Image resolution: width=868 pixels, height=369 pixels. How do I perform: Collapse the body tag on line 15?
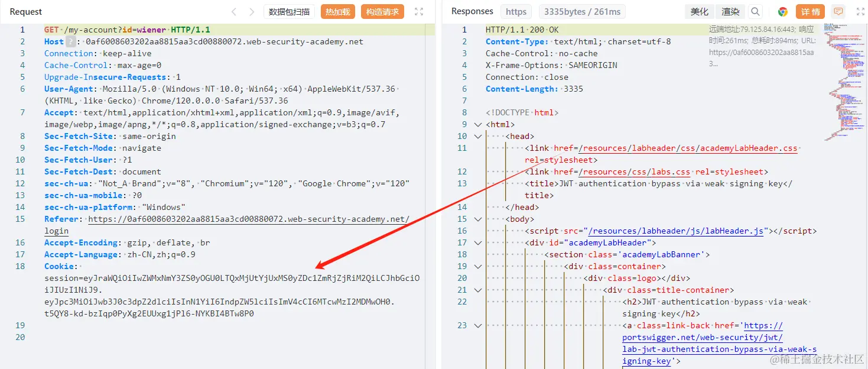477,219
